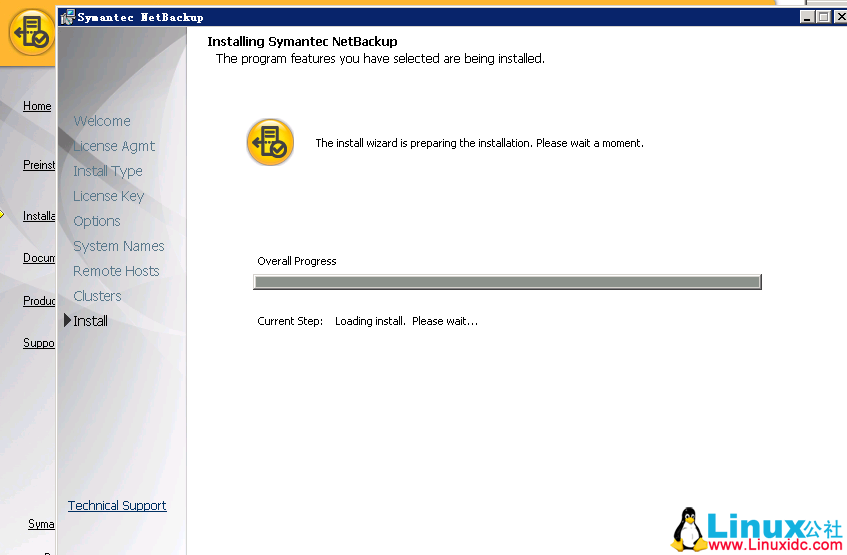Select the Options wizard step
Screen dimensions: 847x555
[x=97, y=221]
